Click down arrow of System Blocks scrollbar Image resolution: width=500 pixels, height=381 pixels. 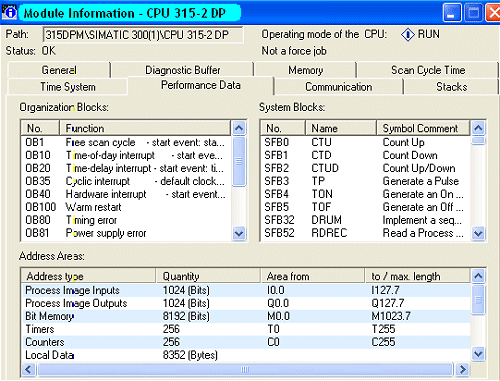tap(478, 233)
